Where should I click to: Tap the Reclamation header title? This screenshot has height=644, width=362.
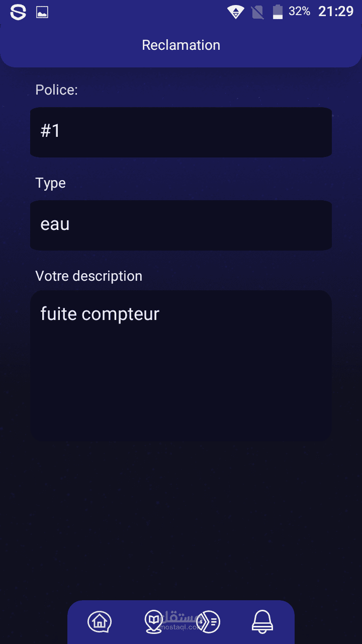tap(181, 45)
